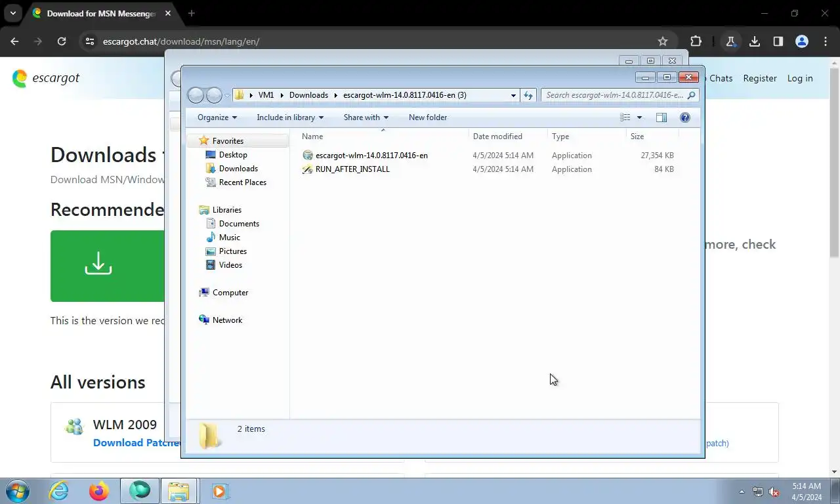Open Chats link on escargot page
This screenshot has height=504, width=840.
721,78
